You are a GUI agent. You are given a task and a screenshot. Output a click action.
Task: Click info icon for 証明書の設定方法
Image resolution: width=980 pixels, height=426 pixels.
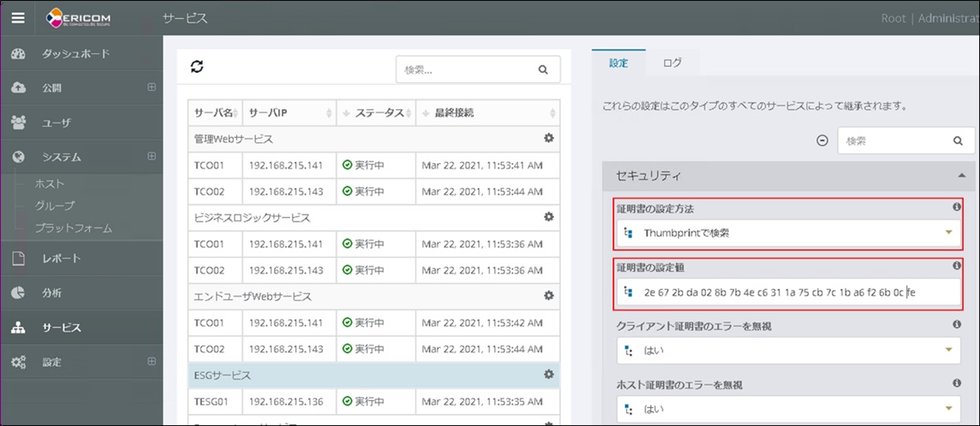tap(957, 207)
